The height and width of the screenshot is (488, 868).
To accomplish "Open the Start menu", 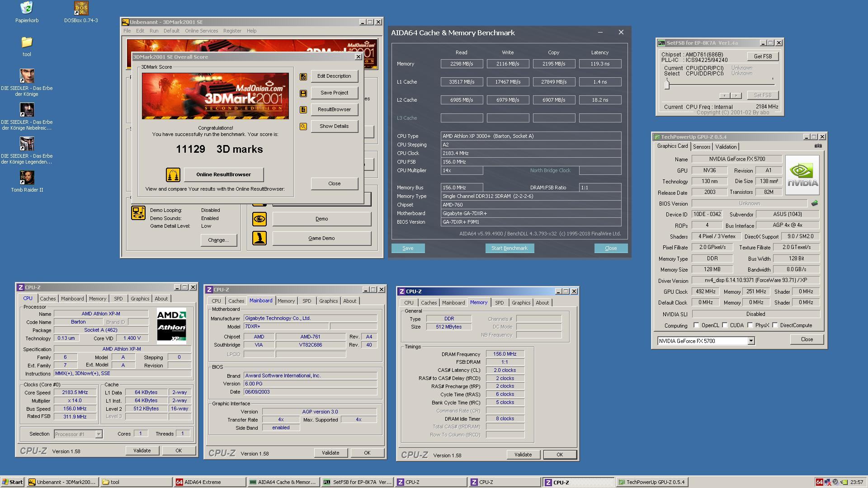I will pyautogui.click(x=13, y=482).
